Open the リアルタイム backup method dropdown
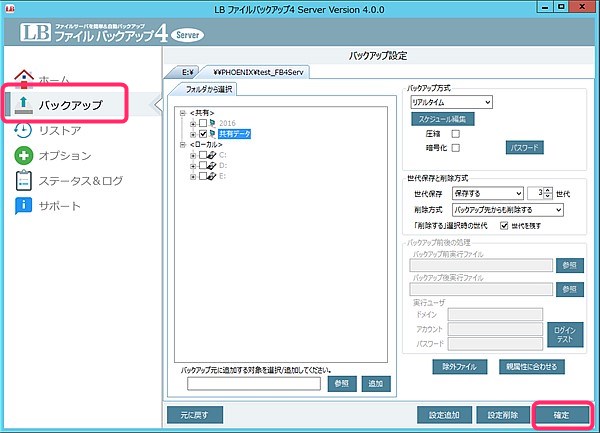Viewport: 600px width, 433px height. tap(452, 102)
